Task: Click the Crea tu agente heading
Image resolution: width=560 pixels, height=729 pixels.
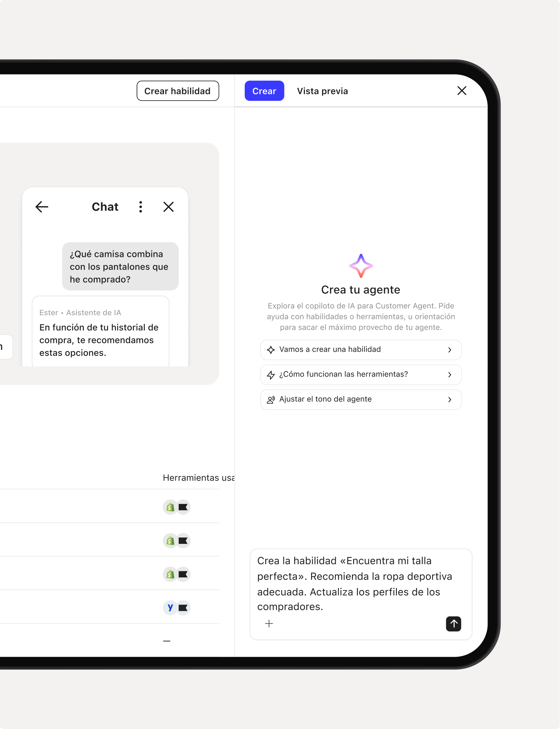Action: coord(361,290)
